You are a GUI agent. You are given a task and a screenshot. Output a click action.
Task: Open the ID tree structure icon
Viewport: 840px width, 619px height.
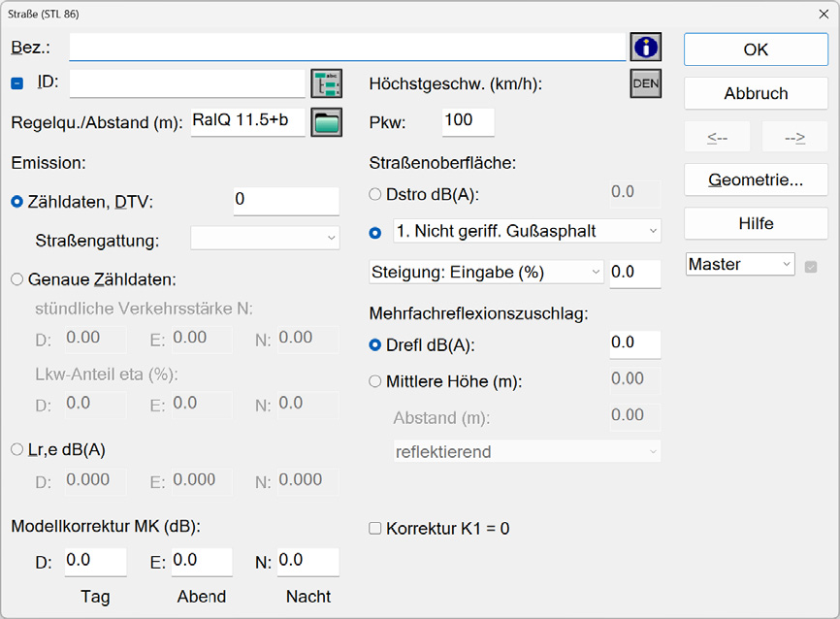(326, 83)
